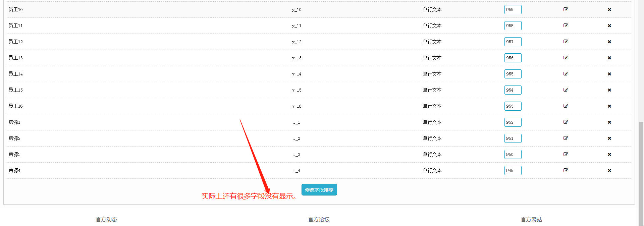Viewport: 644px width, 226px height.
Task: Click the vertical page scrollbar
Action: 641,168
